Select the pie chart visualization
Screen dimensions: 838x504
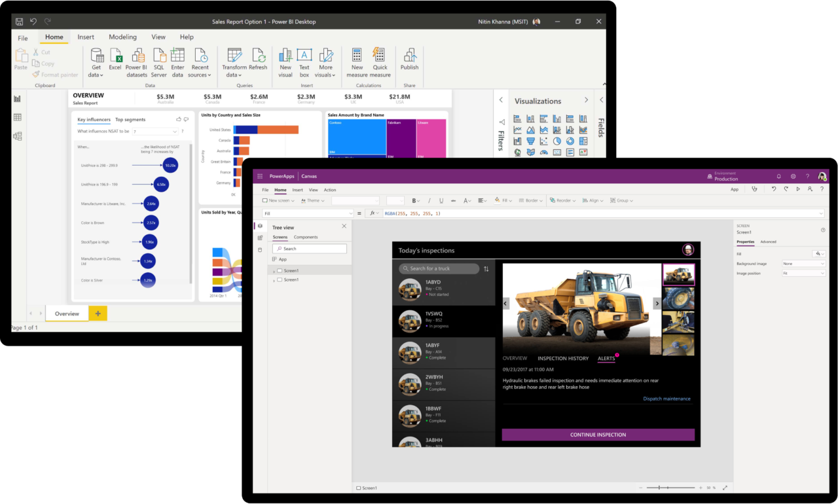tap(557, 141)
